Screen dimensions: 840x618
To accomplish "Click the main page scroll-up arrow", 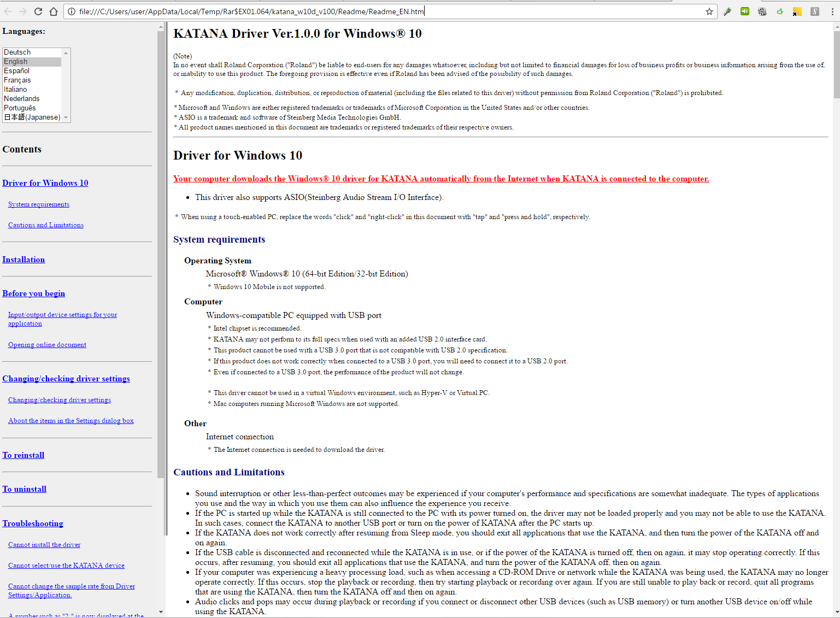I will tap(836, 26).
